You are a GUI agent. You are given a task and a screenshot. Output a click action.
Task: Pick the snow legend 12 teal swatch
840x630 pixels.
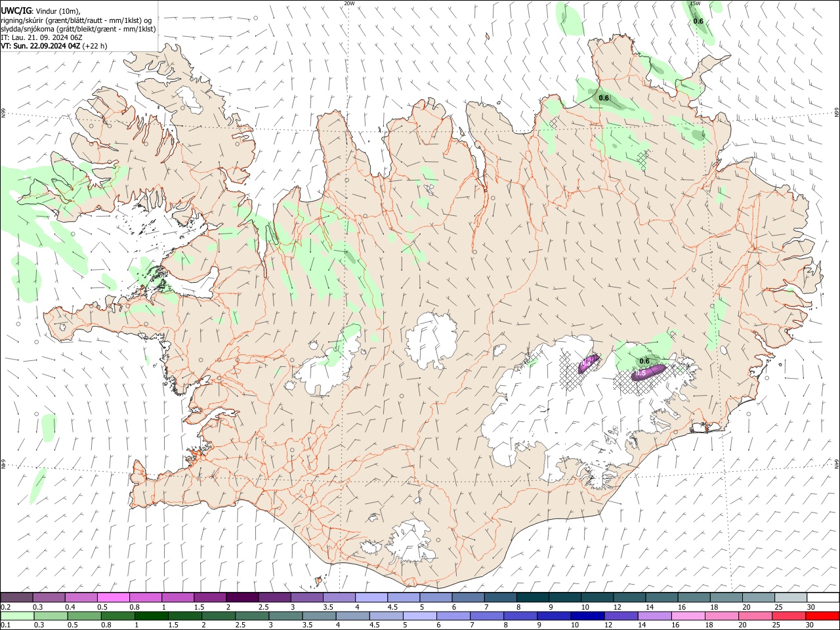coord(629,597)
